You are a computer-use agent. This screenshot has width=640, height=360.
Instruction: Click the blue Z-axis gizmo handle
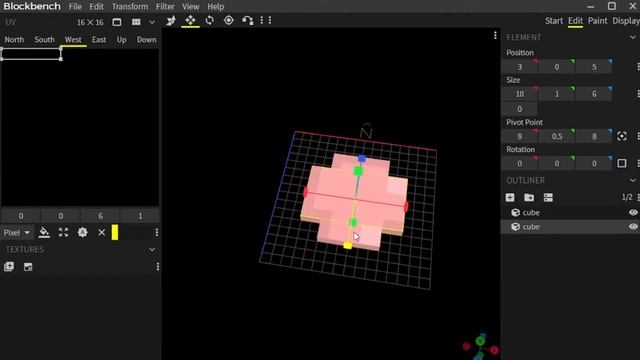pyautogui.click(x=362, y=158)
